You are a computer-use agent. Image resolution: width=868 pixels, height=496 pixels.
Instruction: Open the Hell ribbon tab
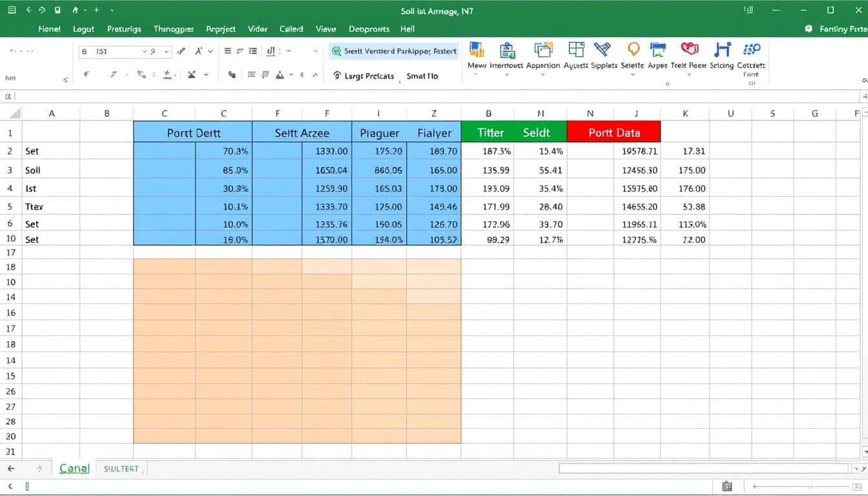[x=408, y=29]
